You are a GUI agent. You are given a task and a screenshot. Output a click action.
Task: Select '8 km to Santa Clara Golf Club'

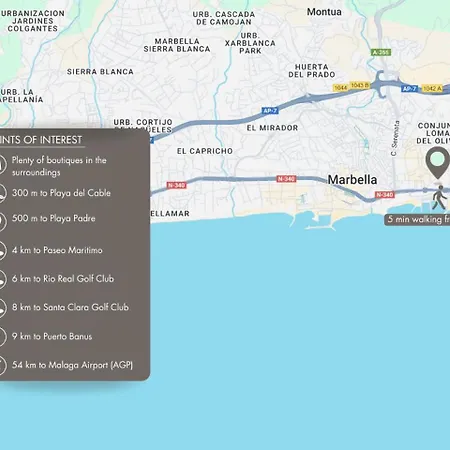pos(70,307)
